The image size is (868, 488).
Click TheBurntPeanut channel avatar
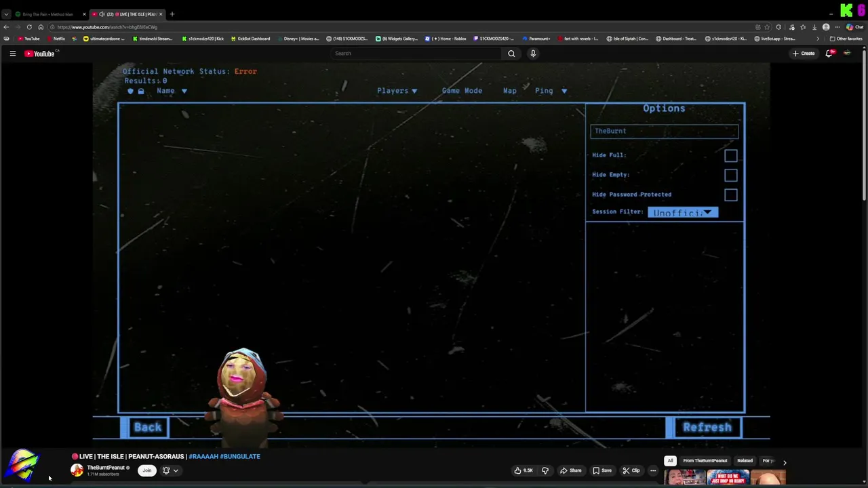coord(77,470)
